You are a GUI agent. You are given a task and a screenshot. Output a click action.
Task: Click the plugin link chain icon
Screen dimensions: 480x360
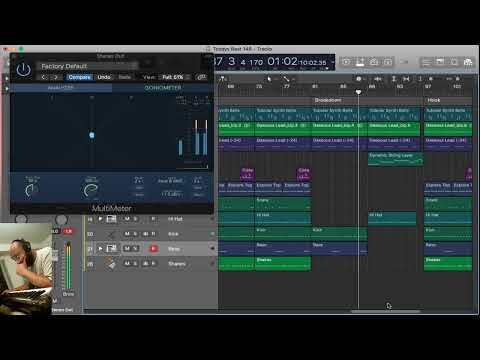click(x=201, y=77)
